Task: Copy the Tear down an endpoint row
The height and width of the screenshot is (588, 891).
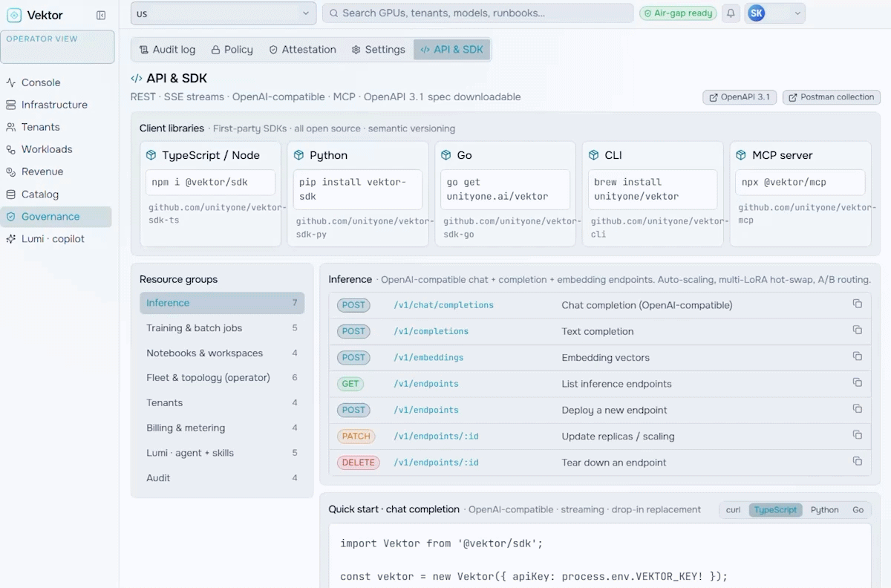Action: tap(858, 462)
